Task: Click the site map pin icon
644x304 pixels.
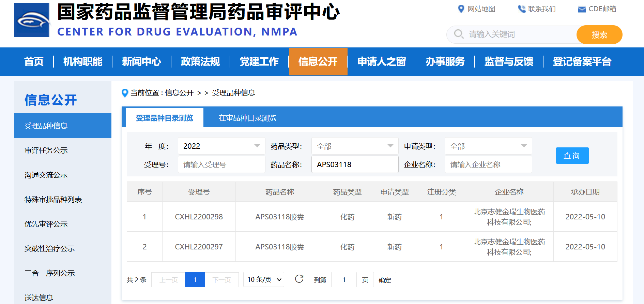Action: [x=461, y=9]
